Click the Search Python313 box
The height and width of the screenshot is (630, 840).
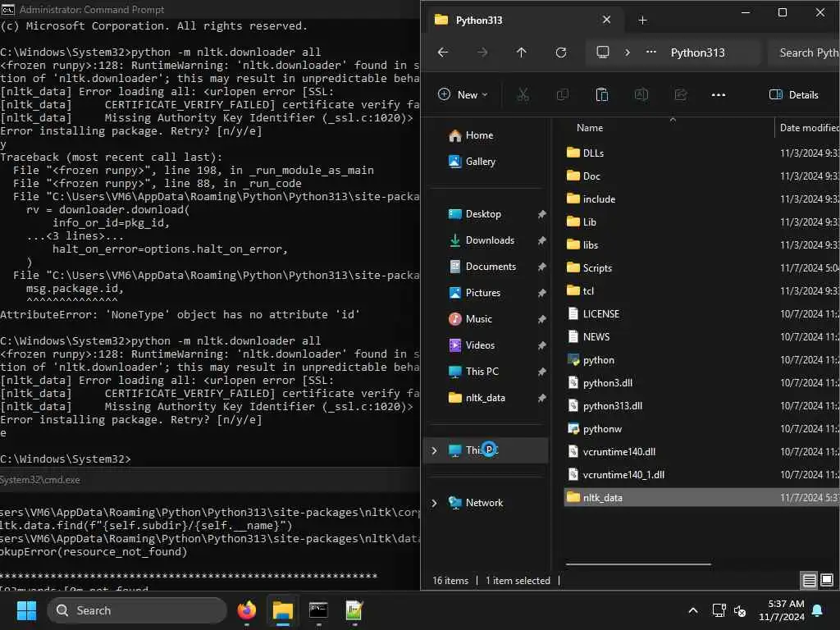[804, 52]
